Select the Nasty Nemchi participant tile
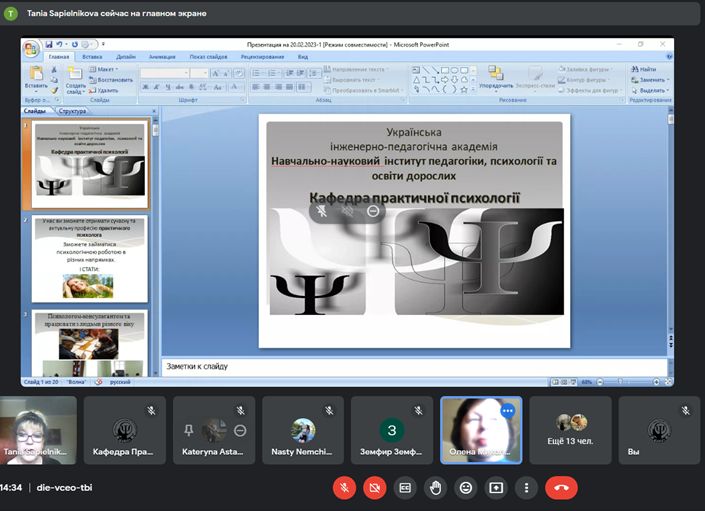 [x=303, y=430]
